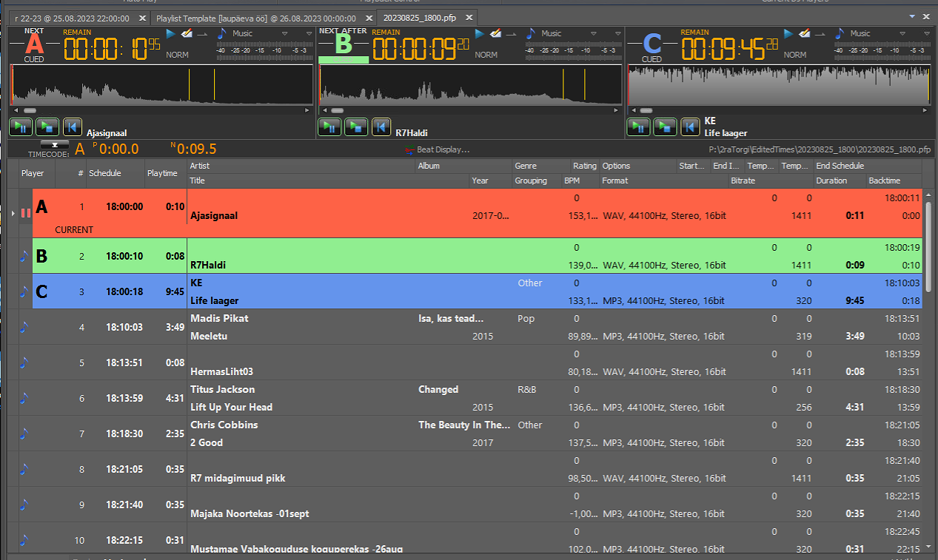Screen dimensions: 938x560
Task: Switch to the Playlist Template [laupäeva öö] tab
Action: (255, 18)
